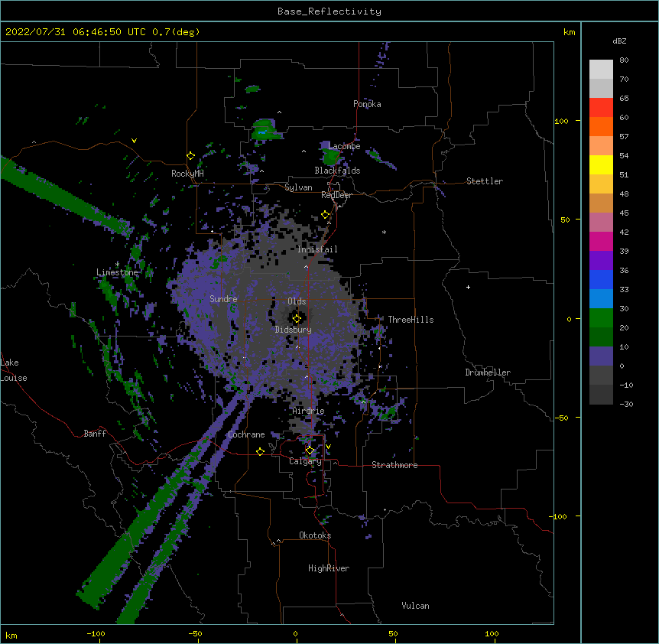659x644 pixels.
Task: Click the yellow V marker north of RockyMH
Action: click(134, 141)
